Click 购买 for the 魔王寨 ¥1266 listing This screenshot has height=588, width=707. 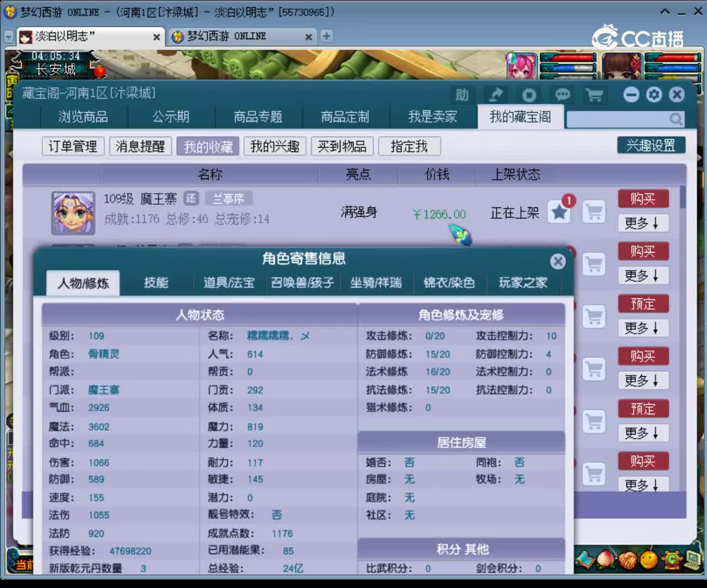click(x=643, y=198)
